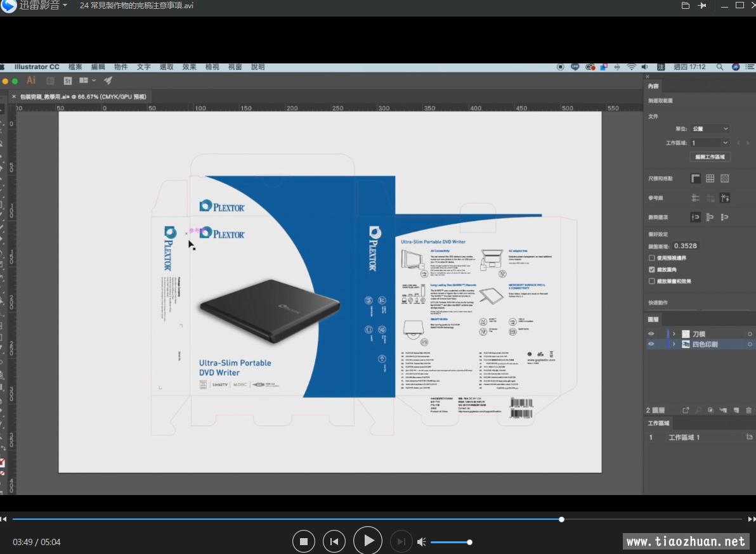Open the 視窗 menu

coord(235,67)
